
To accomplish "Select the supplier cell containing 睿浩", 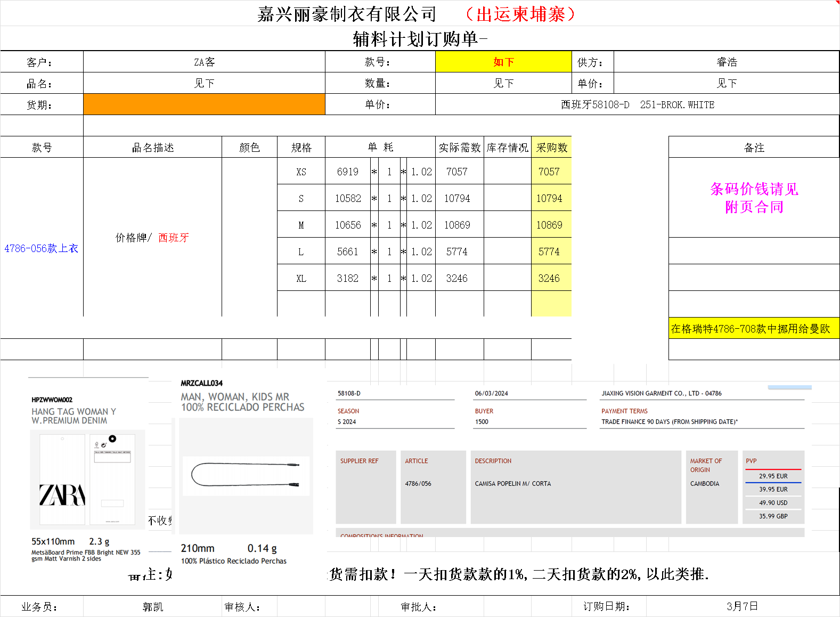I will (x=727, y=62).
